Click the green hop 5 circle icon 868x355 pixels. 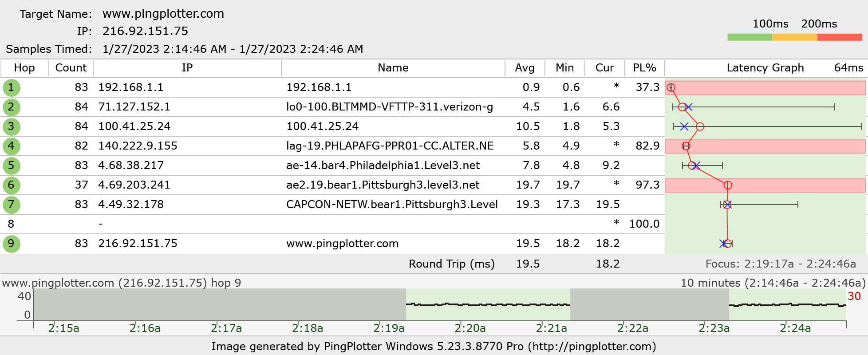coord(11,166)
